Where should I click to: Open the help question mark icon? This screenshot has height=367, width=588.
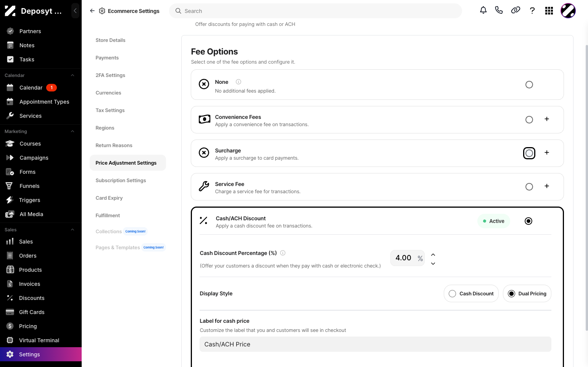tap(532, 11)
